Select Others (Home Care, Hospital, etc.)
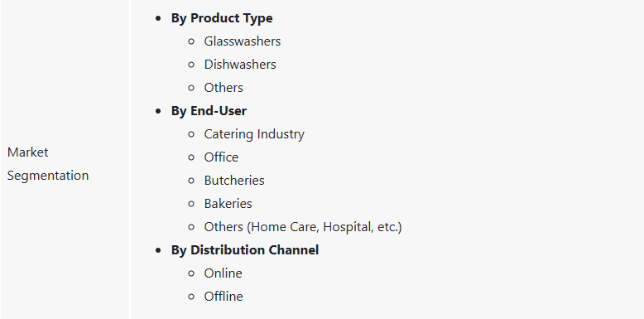 (303, 227)
